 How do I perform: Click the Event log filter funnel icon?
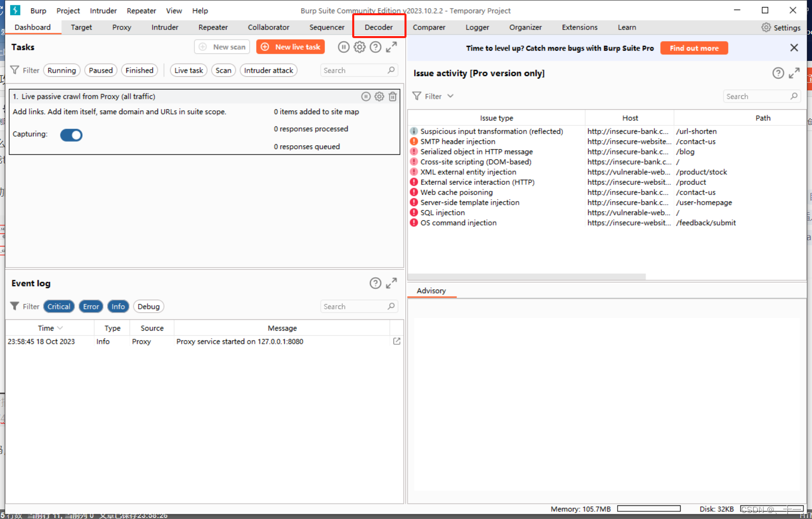tap(15, 306)
